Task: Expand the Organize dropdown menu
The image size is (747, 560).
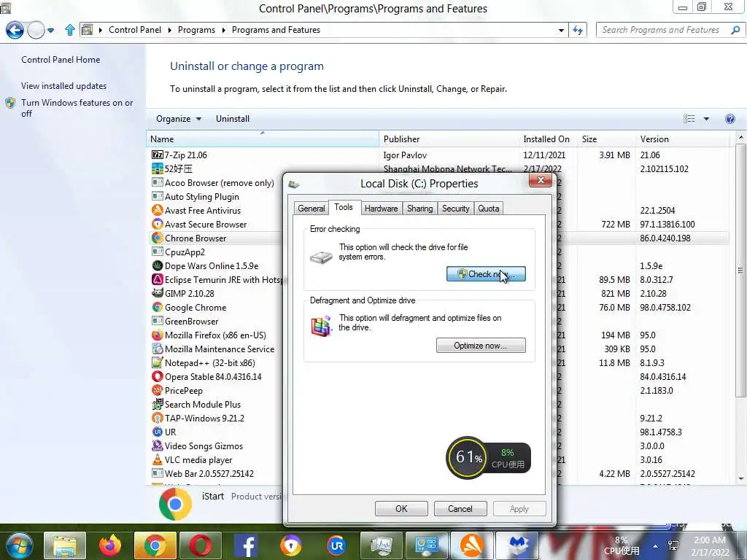Action: click(x=179, y=119)
